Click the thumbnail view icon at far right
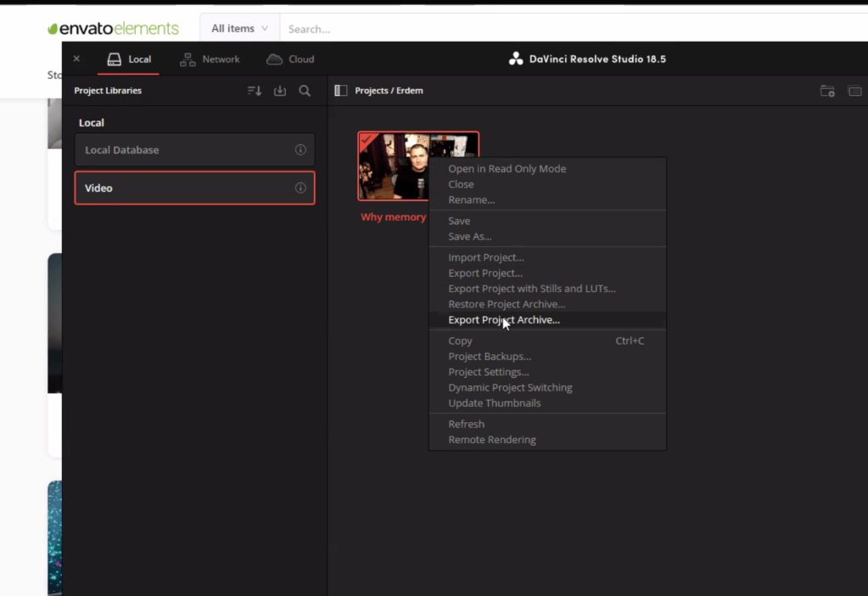The image size is (868, 596). point(854,91)
